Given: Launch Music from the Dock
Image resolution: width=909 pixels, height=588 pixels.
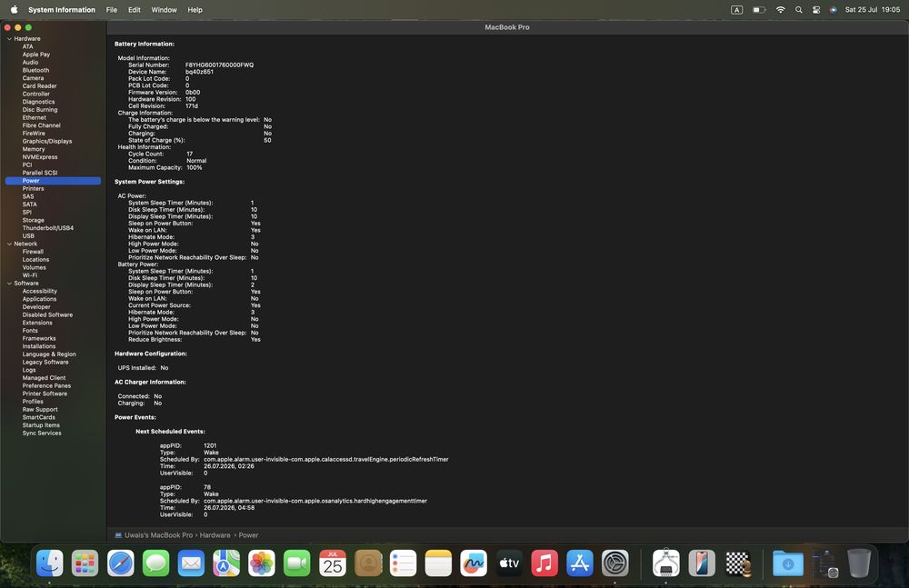Looking at the screenshot, I should (x=544, y=563).
